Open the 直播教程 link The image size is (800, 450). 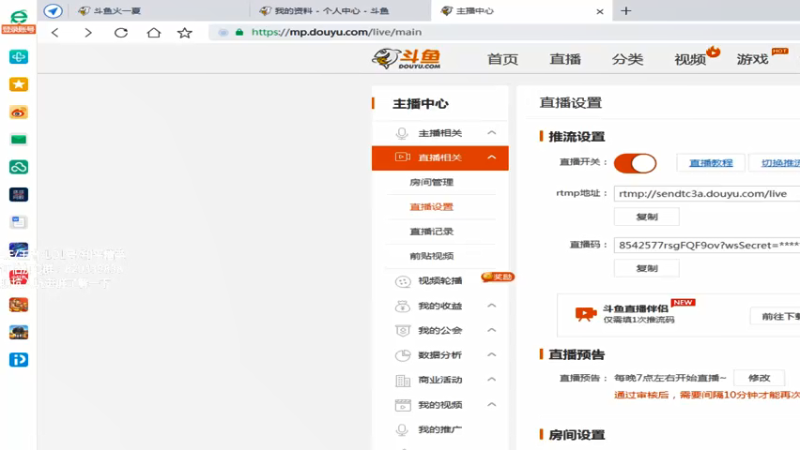(x=711, y=163)
